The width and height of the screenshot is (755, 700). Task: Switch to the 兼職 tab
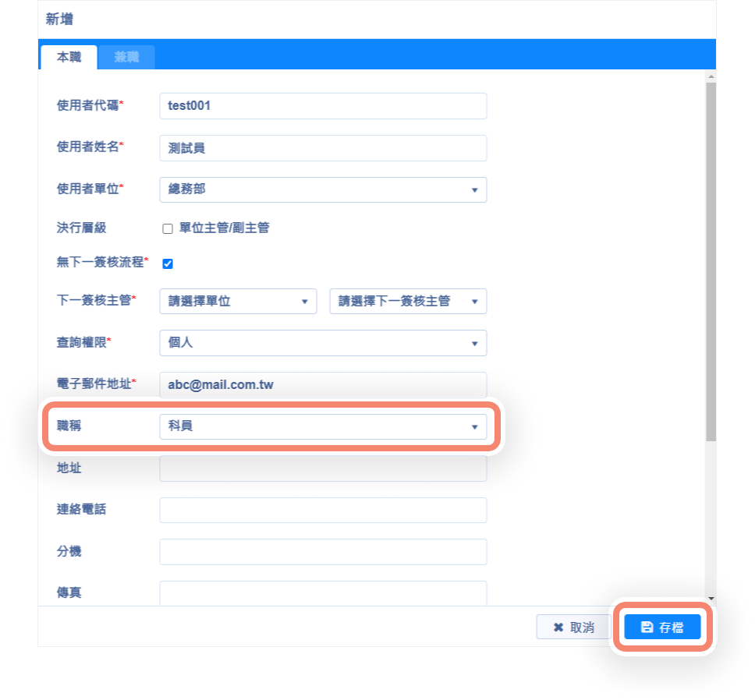click(x=126, y=57)
